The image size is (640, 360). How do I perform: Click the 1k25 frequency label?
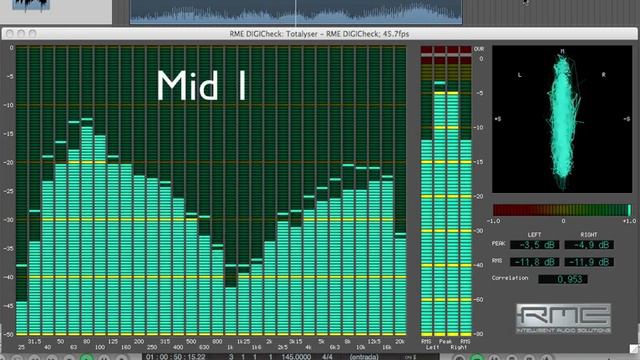click(x=243, y=341)
